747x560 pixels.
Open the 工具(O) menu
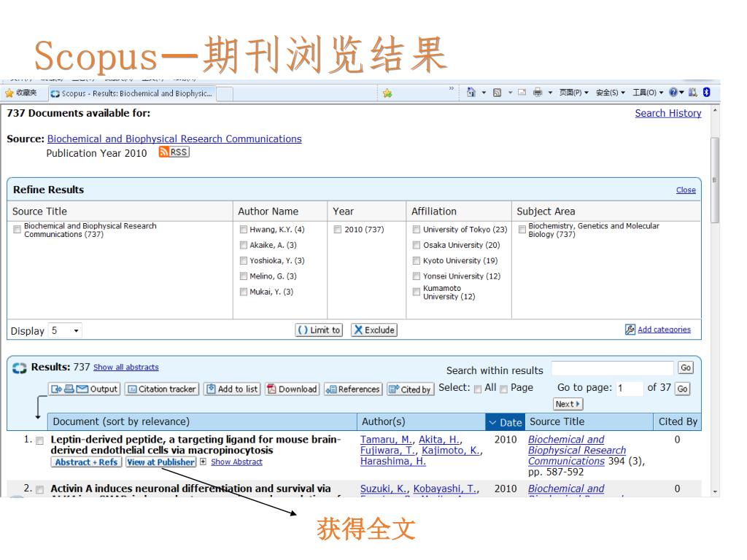[648, 93]
